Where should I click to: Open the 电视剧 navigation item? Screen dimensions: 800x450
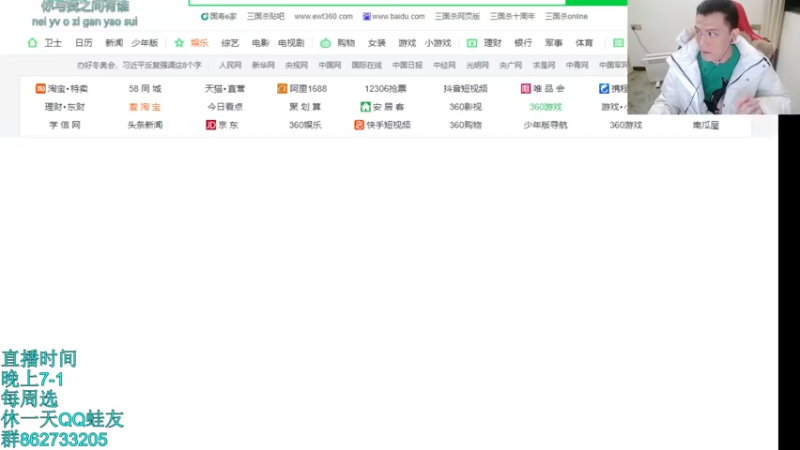pyautogui.click(x=291, y=43)
